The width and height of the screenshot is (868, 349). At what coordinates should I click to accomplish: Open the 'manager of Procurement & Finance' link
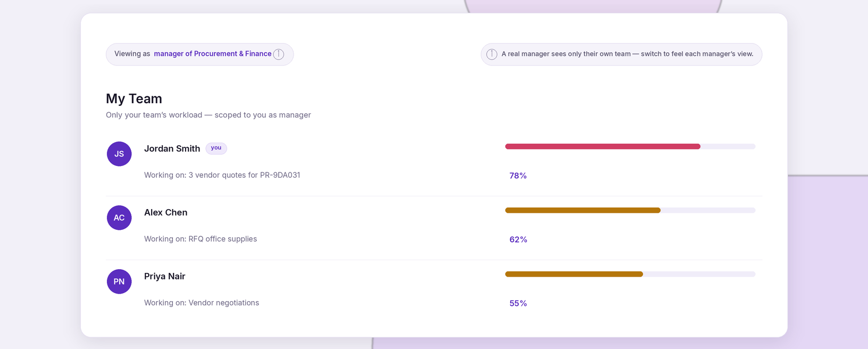[213, 54]
